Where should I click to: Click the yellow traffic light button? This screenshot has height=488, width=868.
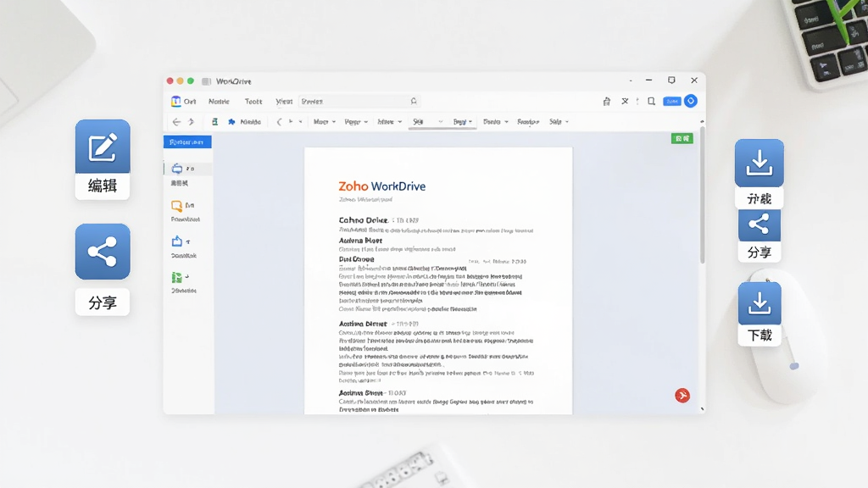[x=180, y=80]
